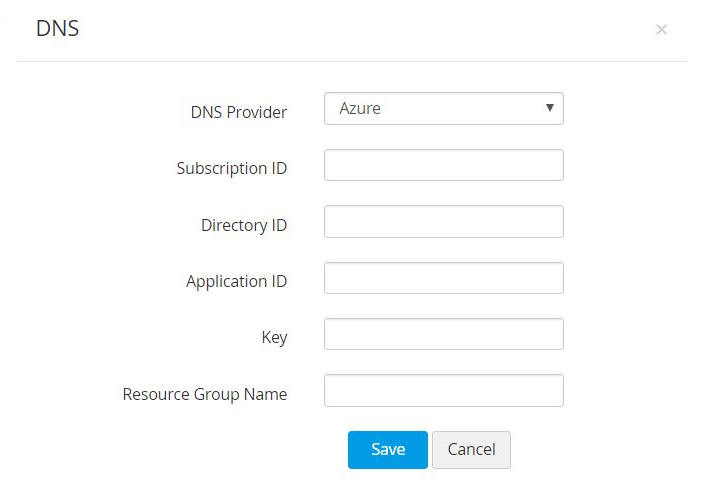Close the DNS dialog with X

click(x=661, y=30)
